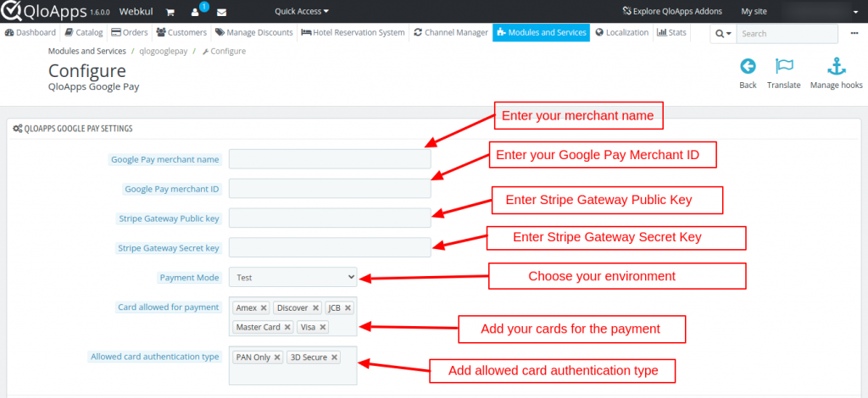The image size is (868, 398).
Task: Focus the Stripe Gateway Secret key field
Action: point(330,247)
